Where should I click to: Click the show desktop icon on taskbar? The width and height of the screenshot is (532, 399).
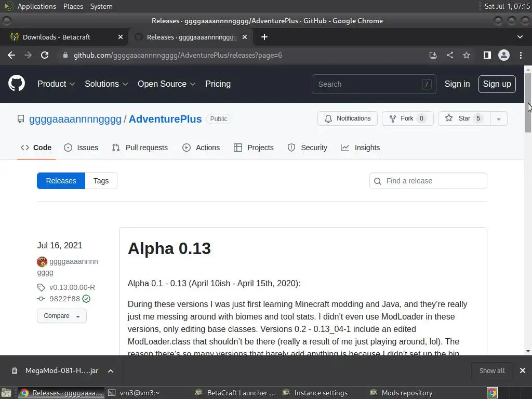tap(6, 393)
